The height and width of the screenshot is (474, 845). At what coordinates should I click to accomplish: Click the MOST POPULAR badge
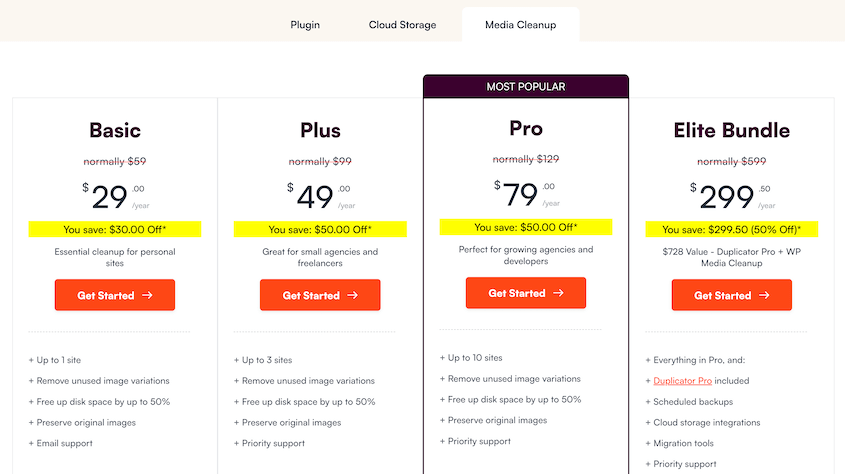(x=526, y=87)
